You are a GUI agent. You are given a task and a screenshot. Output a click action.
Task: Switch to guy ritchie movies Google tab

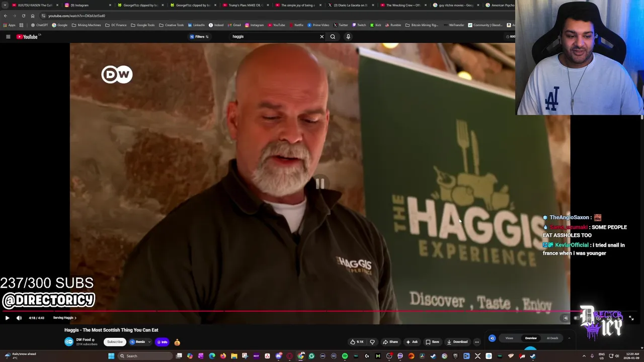[x=455, y=5]
